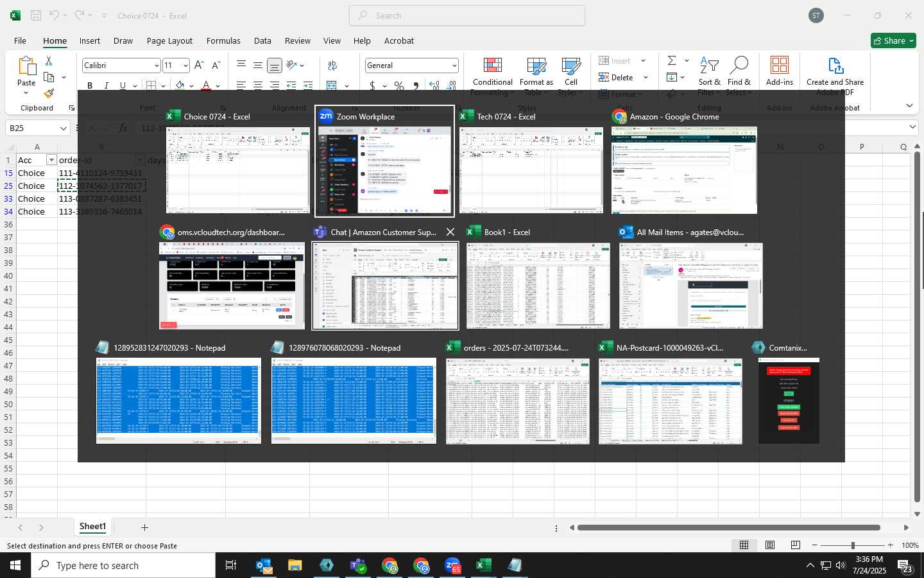This screenshot has width=924, height=578.
Task: Open the Acrobat ribbon tab
Action: click(x=398, y=40)
